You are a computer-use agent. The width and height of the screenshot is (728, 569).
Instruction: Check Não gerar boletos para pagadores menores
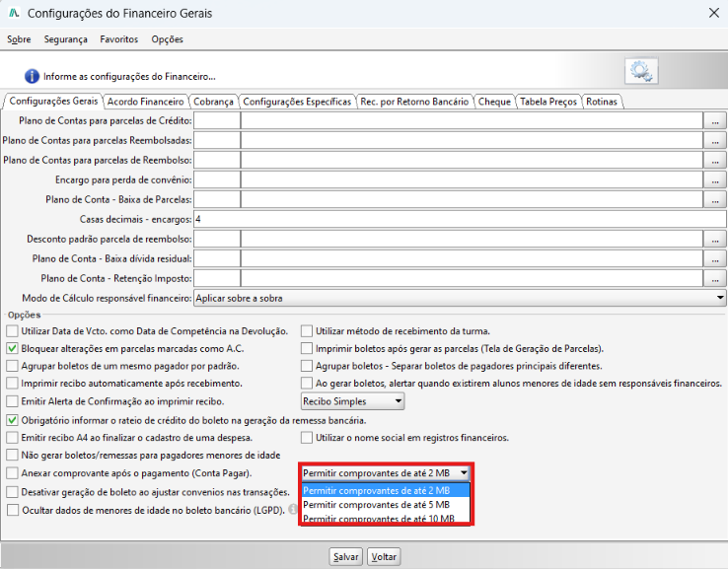(13, 455)
